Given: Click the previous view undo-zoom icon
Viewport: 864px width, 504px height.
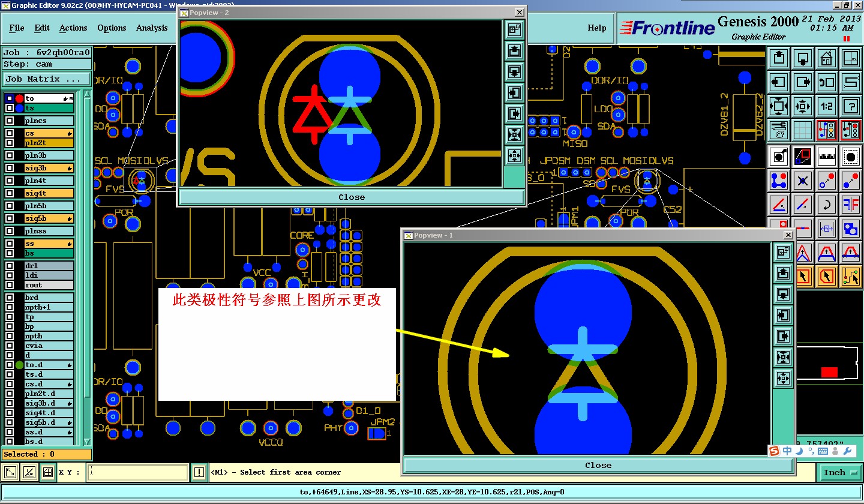Looking at the screenshot, I should click(x=827, y=82).
